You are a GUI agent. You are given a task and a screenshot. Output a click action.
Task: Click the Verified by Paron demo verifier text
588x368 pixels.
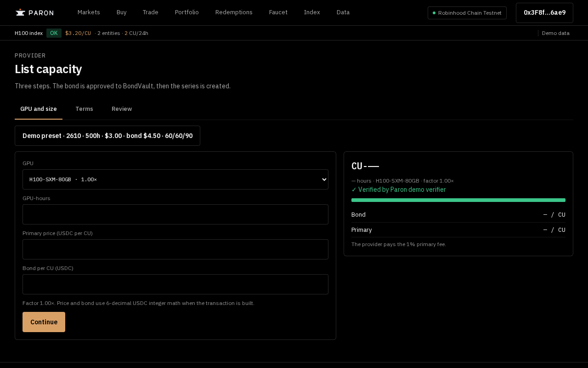point(399,190)
